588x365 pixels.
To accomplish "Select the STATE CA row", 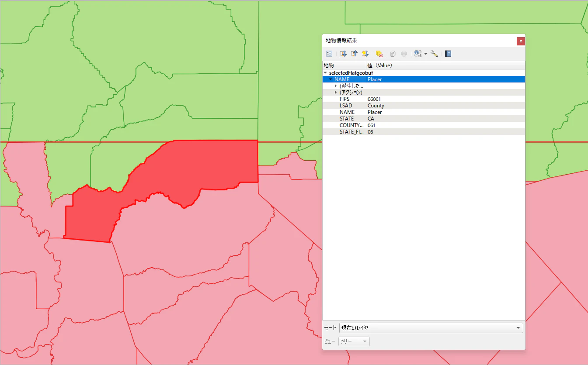I will (424, 119).
